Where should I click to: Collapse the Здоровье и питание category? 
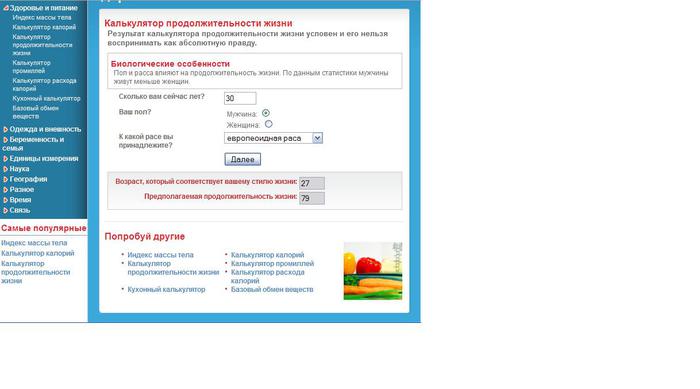(x=41, y=8)
